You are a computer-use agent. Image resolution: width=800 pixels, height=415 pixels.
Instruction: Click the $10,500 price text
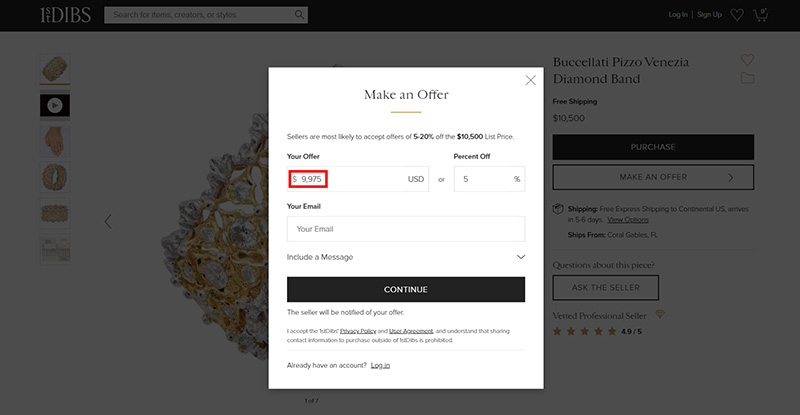pos(569,118)
